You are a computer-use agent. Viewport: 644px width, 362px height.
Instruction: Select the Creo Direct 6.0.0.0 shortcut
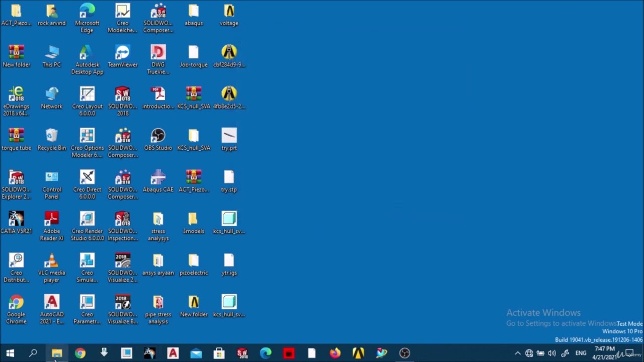(x=87, y=185)
